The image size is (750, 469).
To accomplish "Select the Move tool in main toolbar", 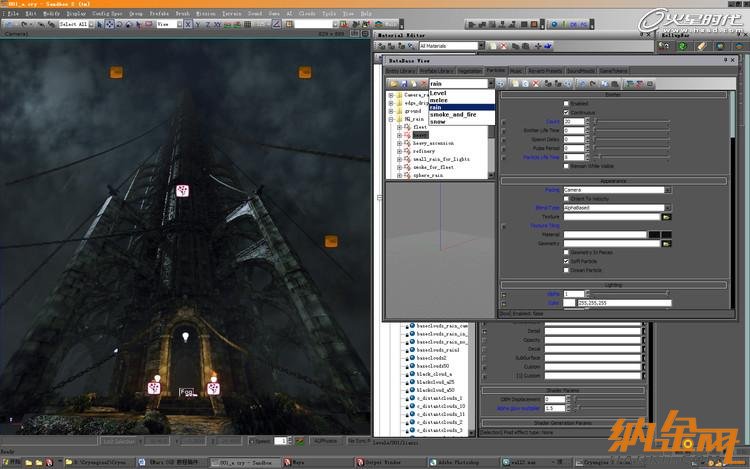I will click(108, 23).
